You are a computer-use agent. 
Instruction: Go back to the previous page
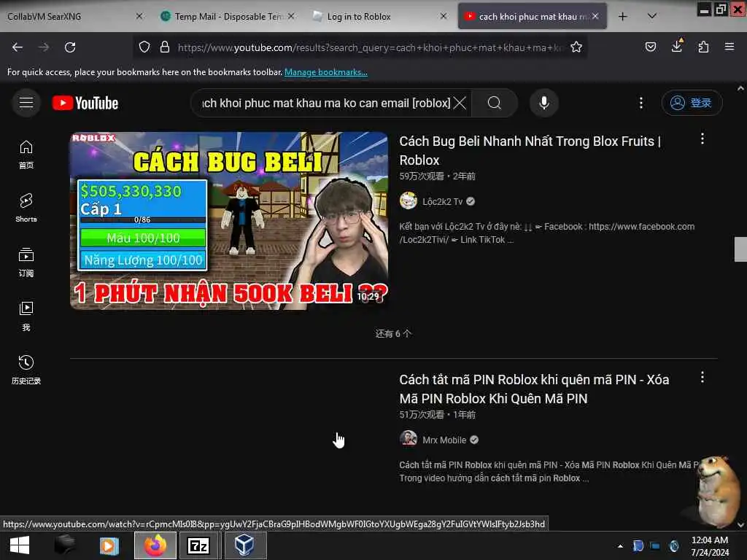click(18, 47)
